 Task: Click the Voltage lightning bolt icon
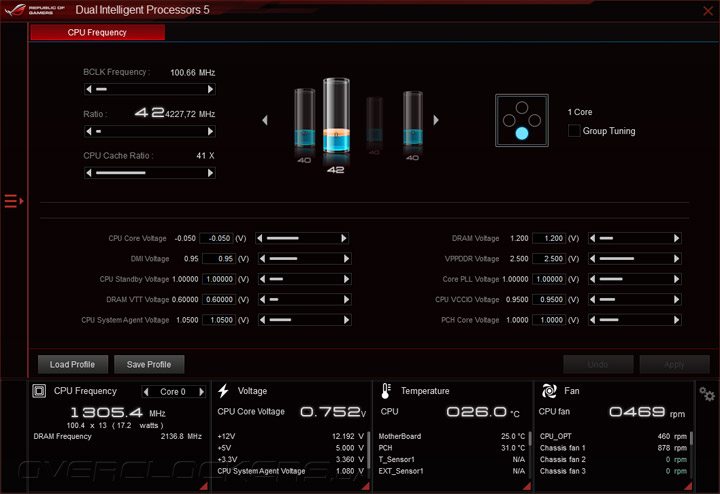(224, 391)
